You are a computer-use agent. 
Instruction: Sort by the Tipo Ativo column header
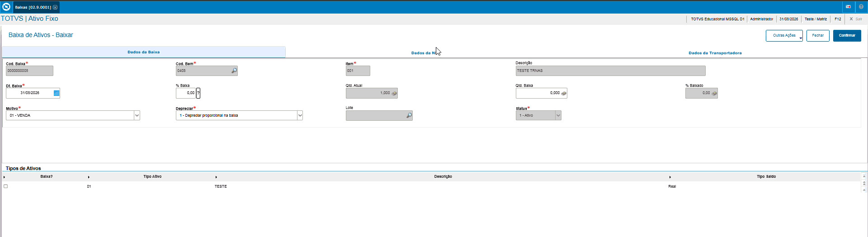[x=152, y=176]
